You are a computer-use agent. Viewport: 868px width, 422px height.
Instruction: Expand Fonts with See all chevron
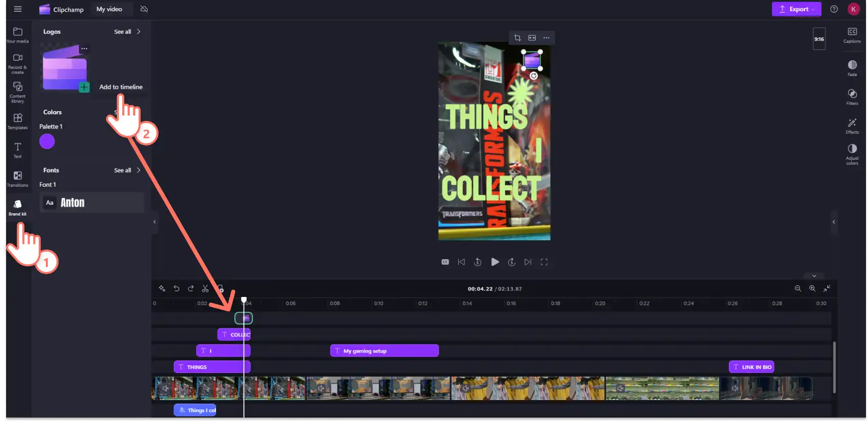[127, 170]
